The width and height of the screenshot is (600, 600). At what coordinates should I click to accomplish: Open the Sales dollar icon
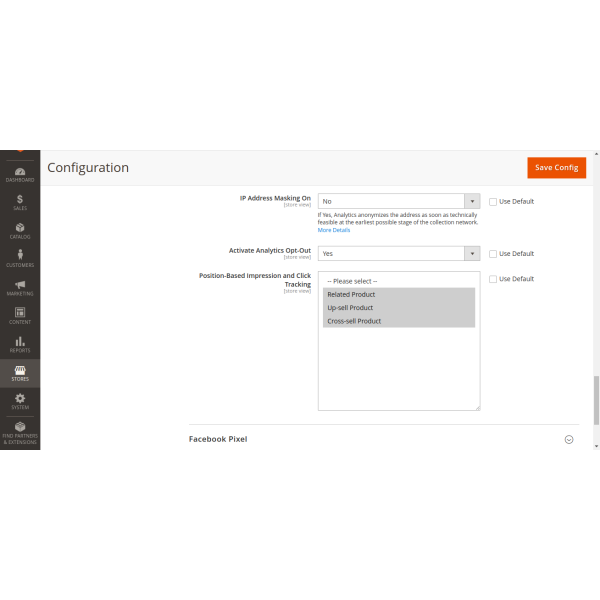(x=20, y=202)
